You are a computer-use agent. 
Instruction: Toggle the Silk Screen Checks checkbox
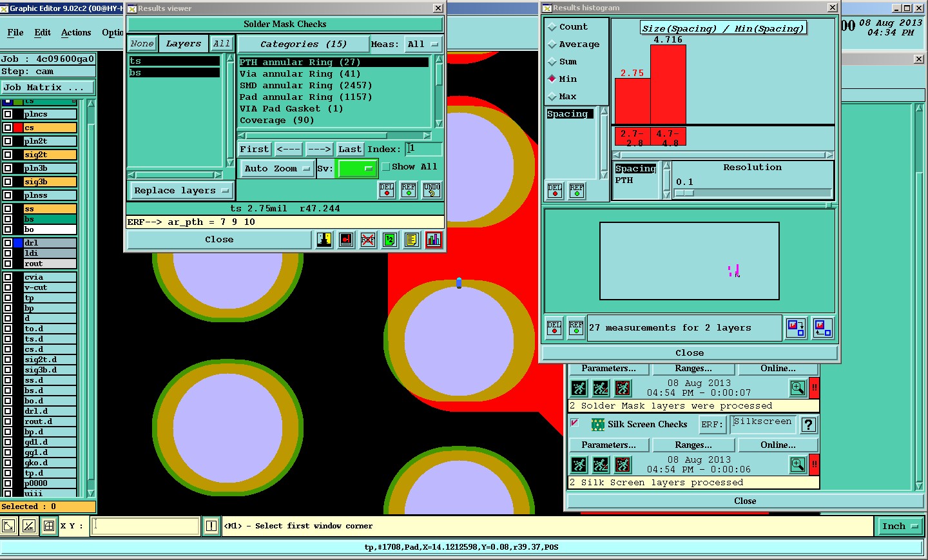click(575, 423)
